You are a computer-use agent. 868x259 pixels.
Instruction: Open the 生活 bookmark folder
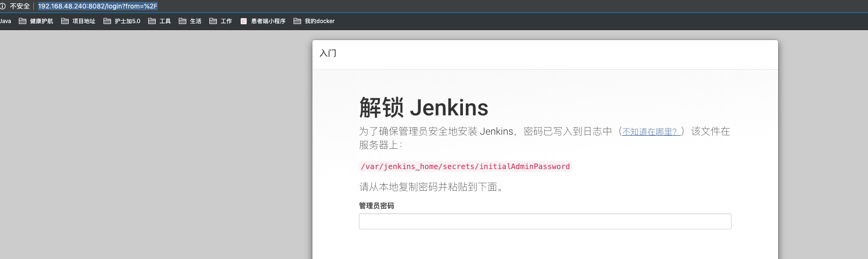pyautogui.click(x=190, y=21)
